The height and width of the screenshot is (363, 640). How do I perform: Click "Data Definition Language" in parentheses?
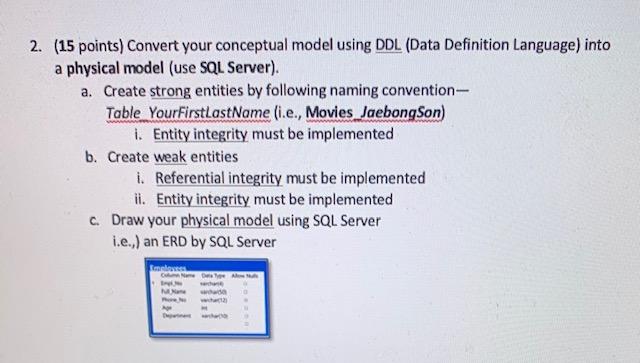[493, 45]
